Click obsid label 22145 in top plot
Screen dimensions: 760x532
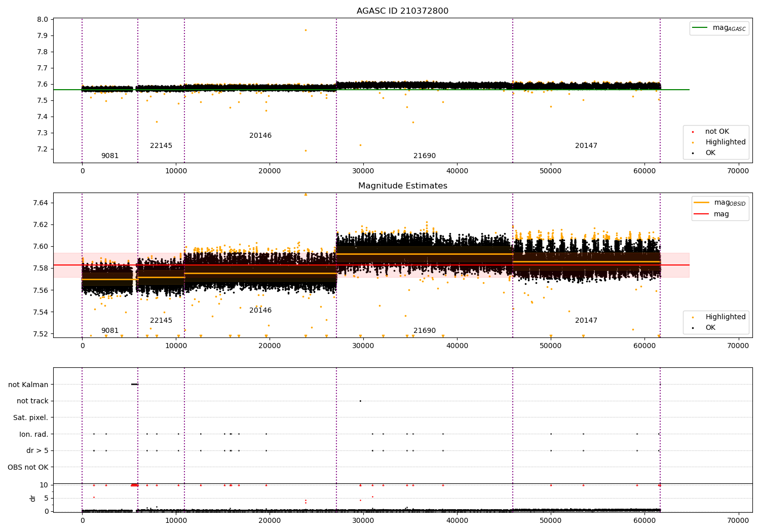(161, 146)
